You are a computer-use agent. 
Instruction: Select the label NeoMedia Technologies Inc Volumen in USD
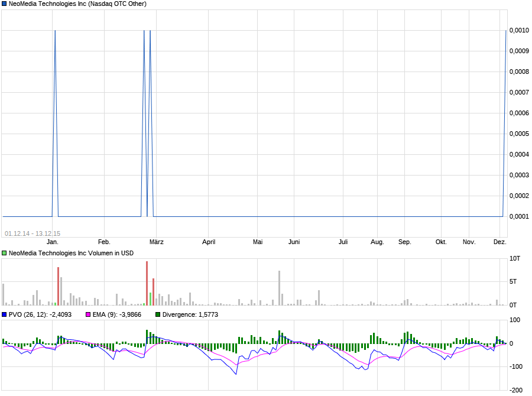pyautogui.click(x=72, y=253)
